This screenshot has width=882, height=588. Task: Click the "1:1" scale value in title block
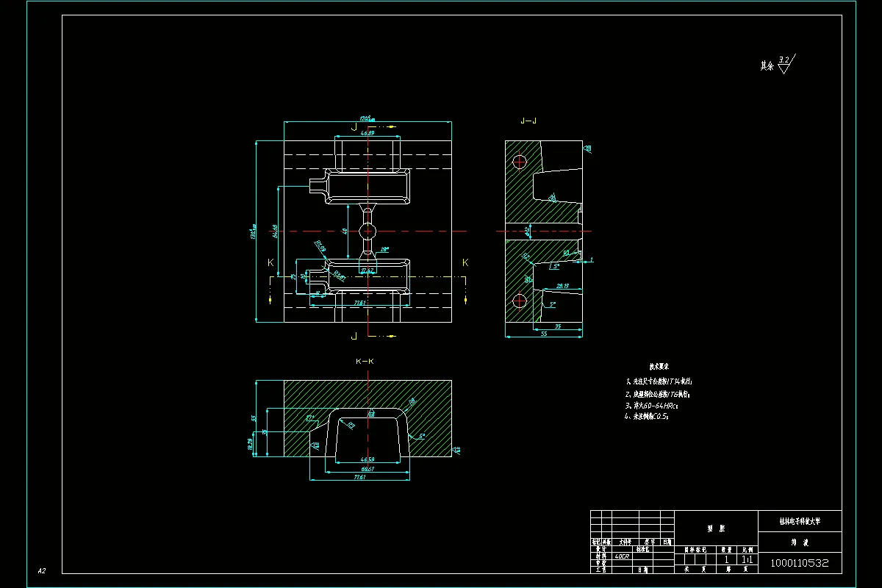pos(747,559)
